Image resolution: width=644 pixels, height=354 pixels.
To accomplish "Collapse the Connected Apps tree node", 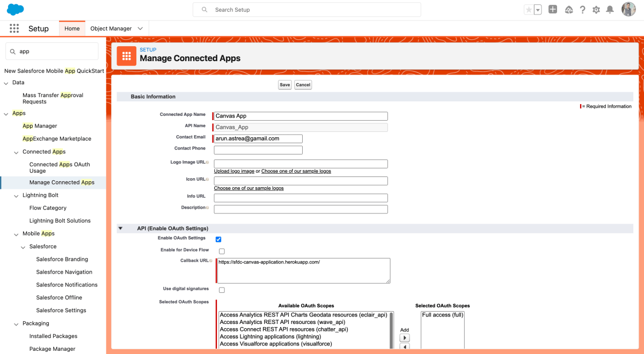I will point(16,152).
